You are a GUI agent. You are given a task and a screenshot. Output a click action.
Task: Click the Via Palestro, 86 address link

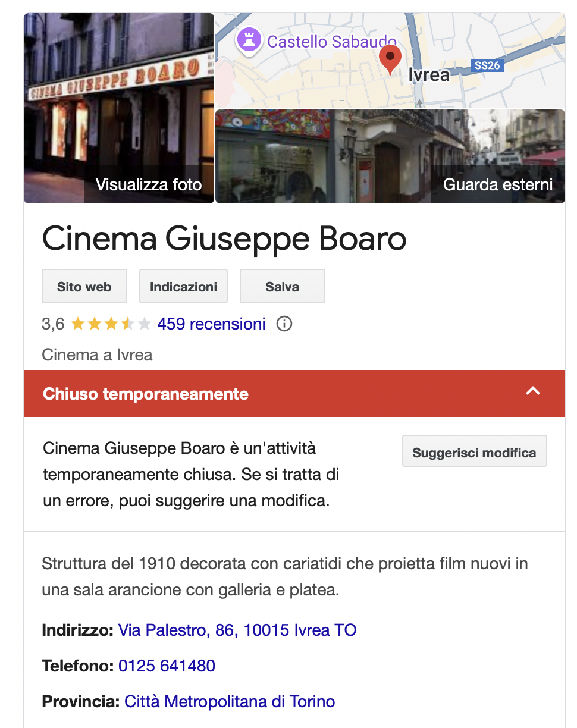point(237,630)
